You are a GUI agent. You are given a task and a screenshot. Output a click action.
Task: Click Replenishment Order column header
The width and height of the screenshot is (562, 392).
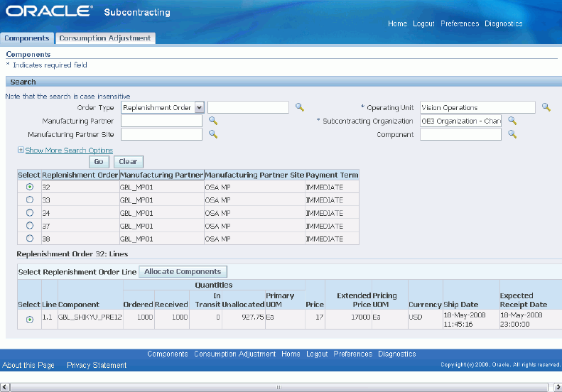click(80, 175)
